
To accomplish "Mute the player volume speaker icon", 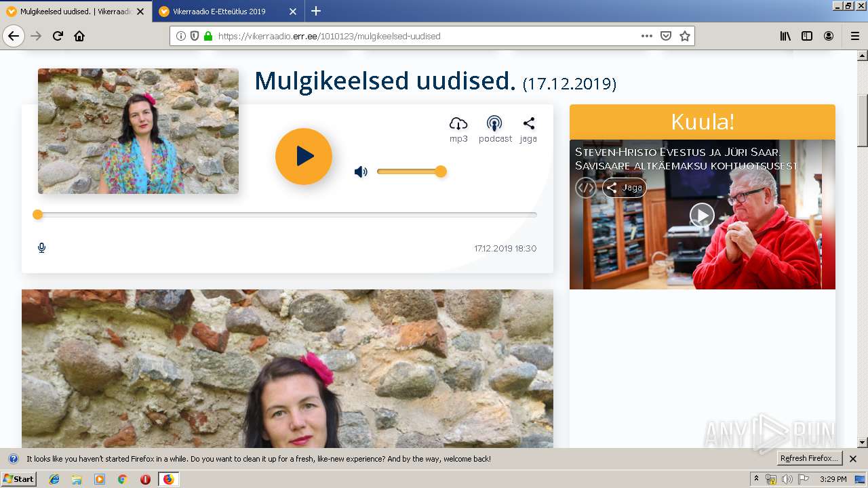I will point(361,172).
